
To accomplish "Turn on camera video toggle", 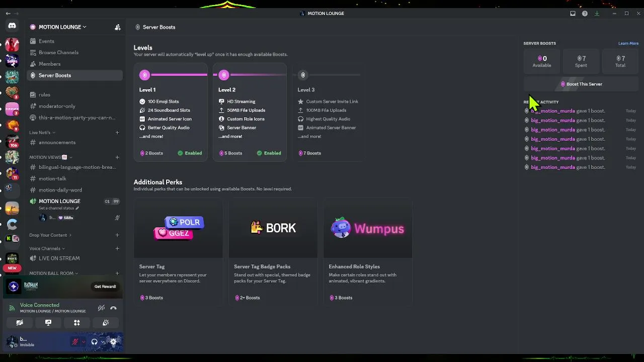I will coord(20,323).
